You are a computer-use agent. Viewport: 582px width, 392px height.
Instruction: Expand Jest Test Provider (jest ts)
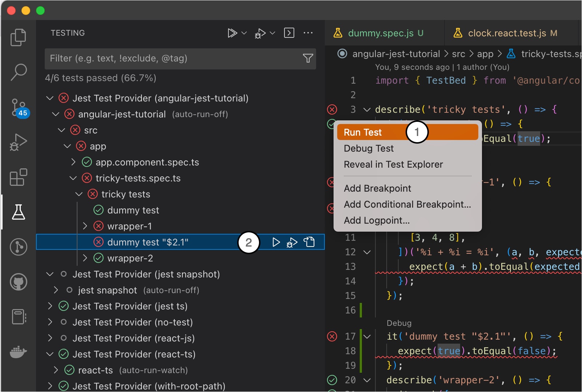point(50,306)
